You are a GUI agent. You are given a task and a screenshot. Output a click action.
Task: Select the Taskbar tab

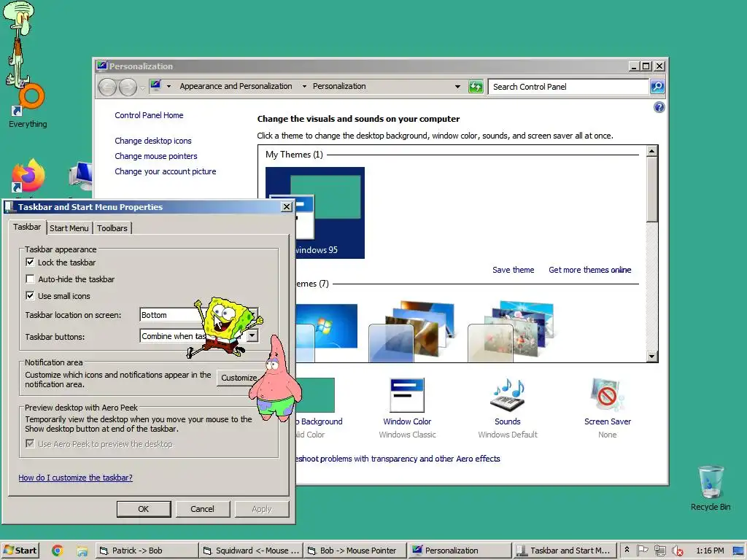pyautogui.click(x=27, y=227)
